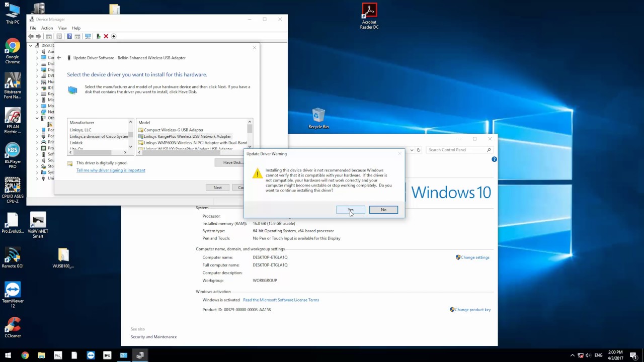The image size is (644, 362).
Task: Open the Help menu in Device Manager
Action: 76,28
